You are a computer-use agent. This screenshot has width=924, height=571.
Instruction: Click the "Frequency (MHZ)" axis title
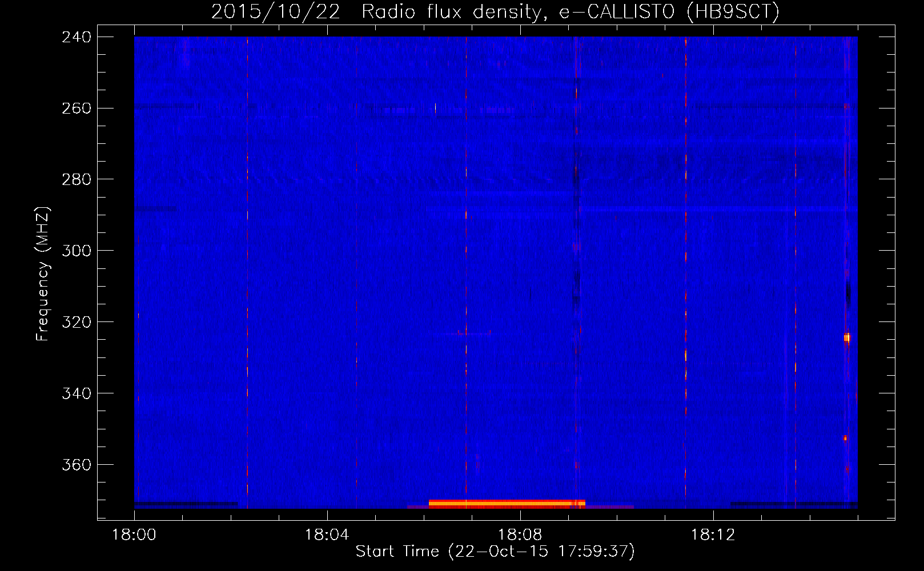[43, 274]
